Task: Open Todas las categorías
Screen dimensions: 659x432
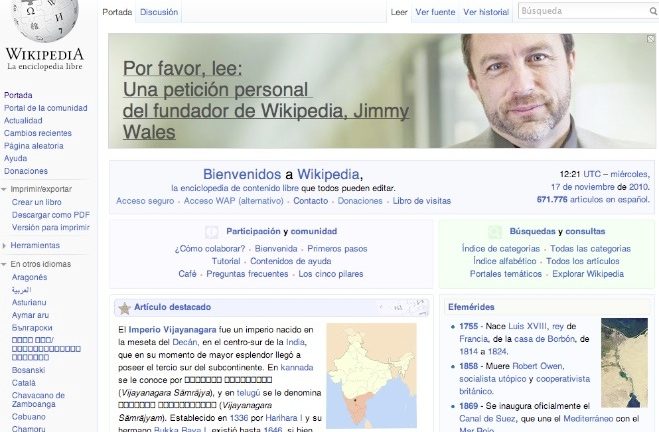Action: pos(590,249)
